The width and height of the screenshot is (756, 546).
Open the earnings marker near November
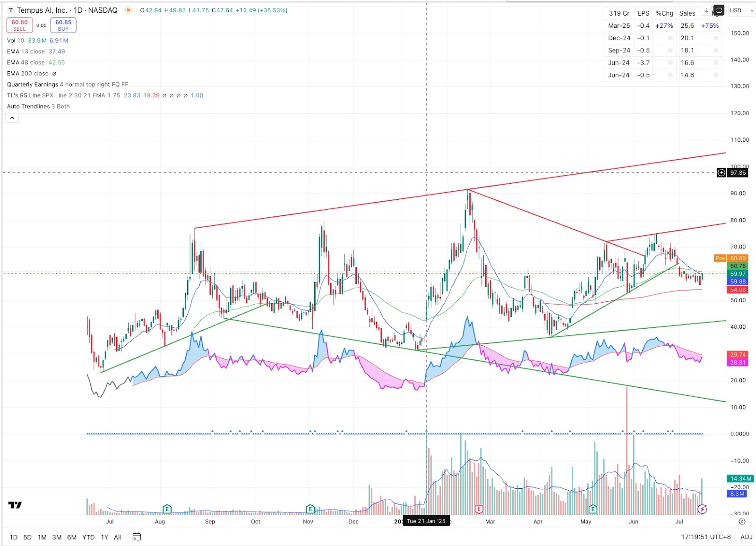tap(310, 509)
